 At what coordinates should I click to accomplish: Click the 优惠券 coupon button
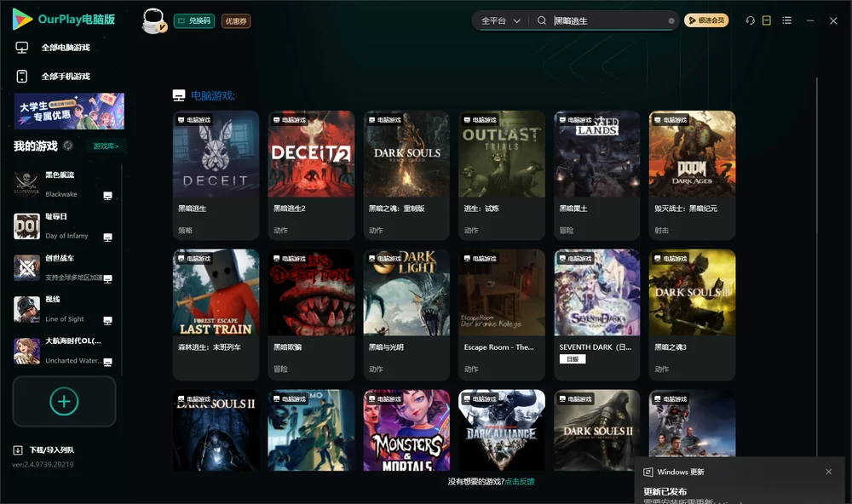[x=236, y=20]
